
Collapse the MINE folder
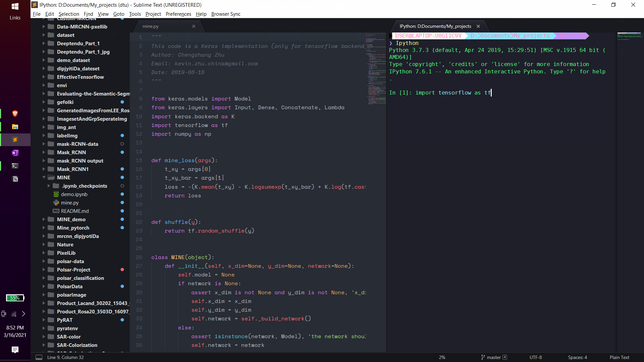(x=44, y=178)
